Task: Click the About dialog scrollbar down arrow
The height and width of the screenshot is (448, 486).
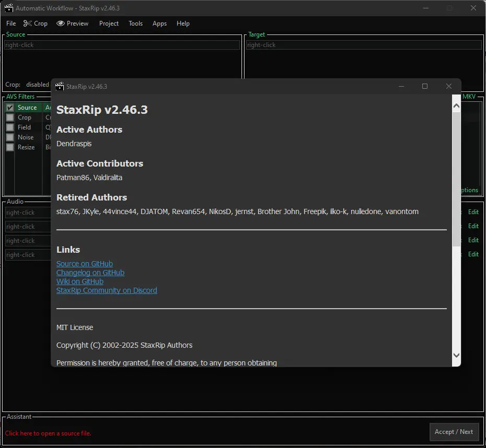Action: point(456,355)
